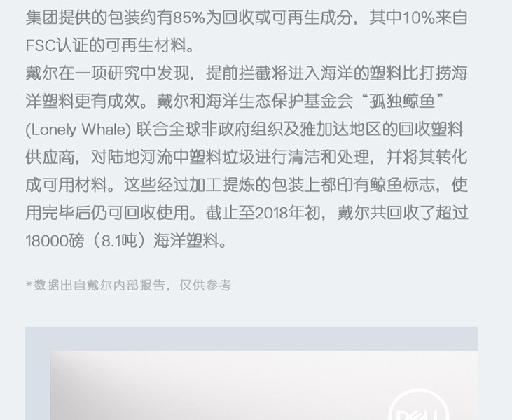This screenshot has height=420, width=512.
Task: Click the "18000磅" number
Action: (x=55, y=241)
